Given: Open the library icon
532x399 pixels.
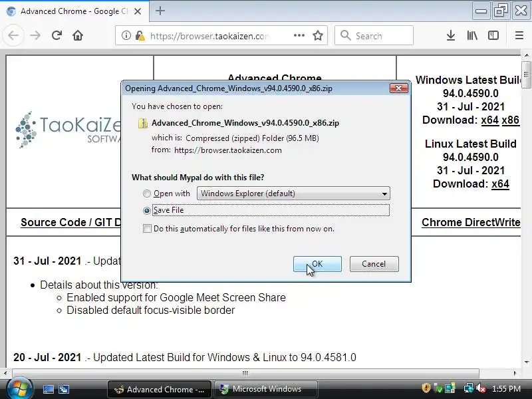Looking at the screenshot, I should [472, 35].
